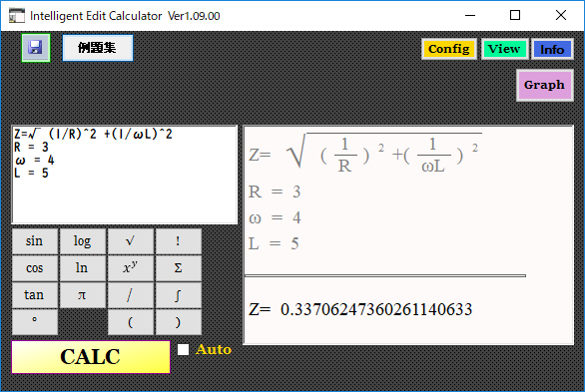The image size is (585, 392).
Task: Insert the Σ summation key
Action: coord(179,268)
